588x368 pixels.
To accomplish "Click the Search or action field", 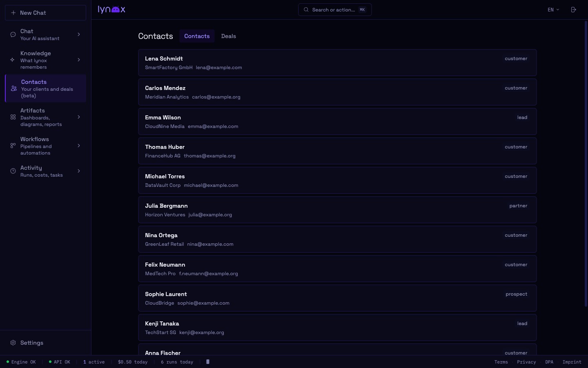I will click(335, 10).
